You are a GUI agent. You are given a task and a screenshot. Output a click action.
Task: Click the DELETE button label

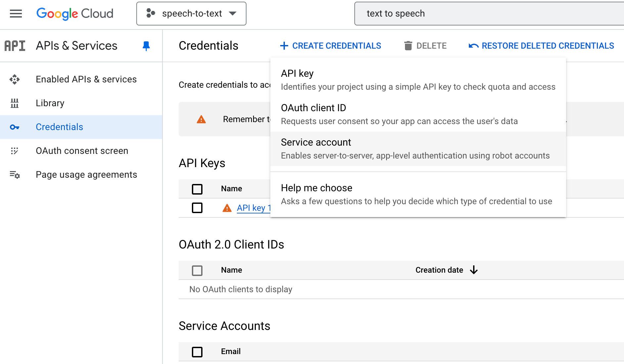pos(431,46)
